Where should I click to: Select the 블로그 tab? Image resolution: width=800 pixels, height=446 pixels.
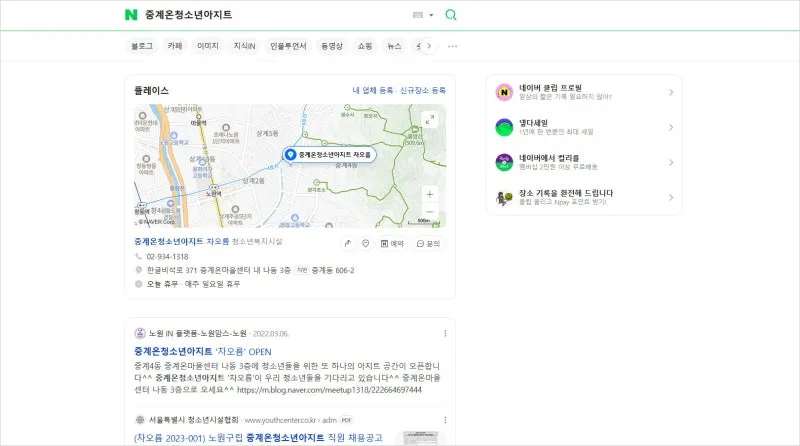coord(141,46)
